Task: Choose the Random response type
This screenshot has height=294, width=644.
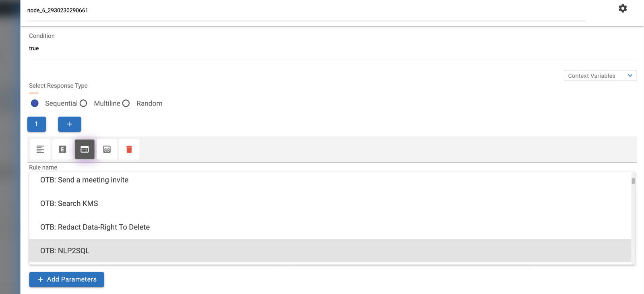Action: (x=126, y=103)
